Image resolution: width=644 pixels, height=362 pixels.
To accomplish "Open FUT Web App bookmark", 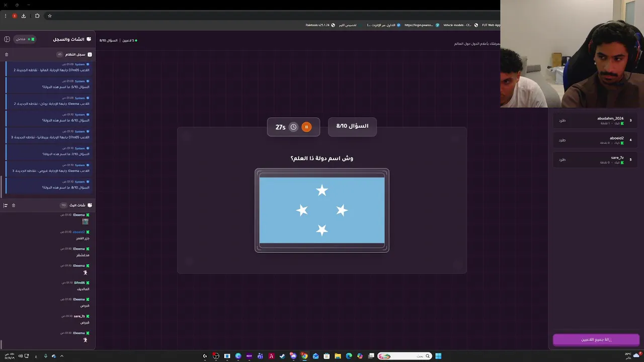I will click(491, 25).
